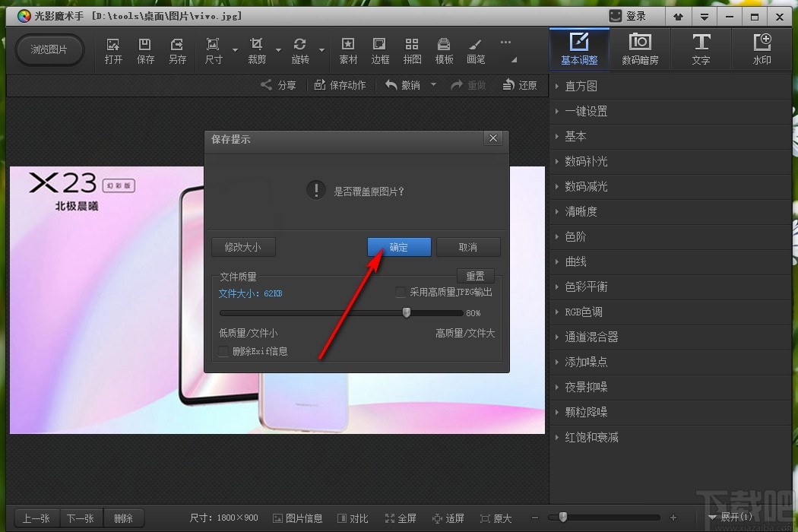Click the 分享 share button
Screen dimensions: 798x532
278,85
